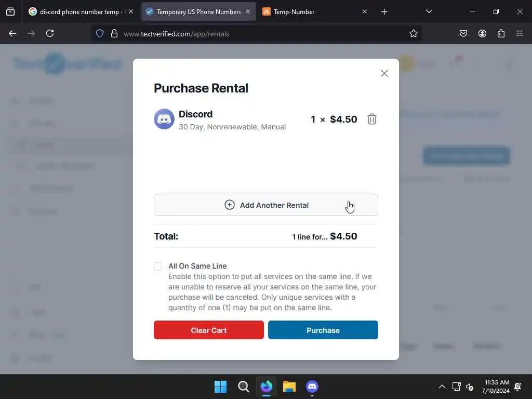Viewport: 532px width, 399px height.
Task: Open a new browser tab
Action: [x=384, y=12]
